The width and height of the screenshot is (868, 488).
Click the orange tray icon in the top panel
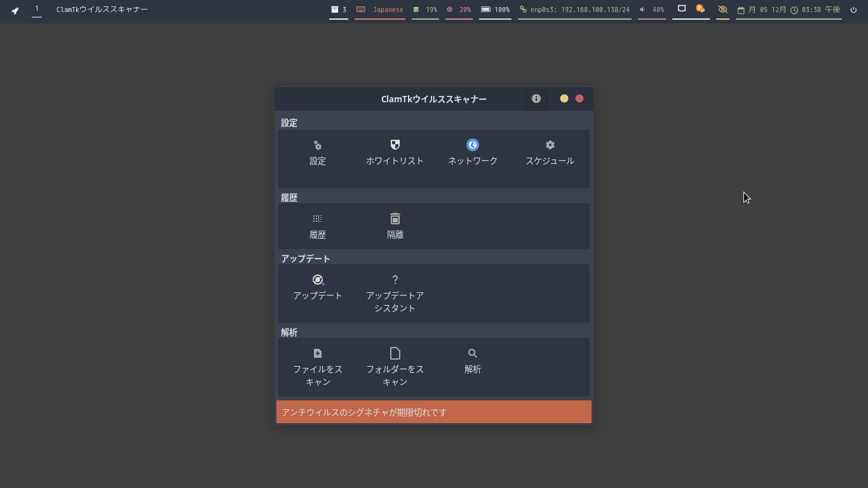coord(700,9)
